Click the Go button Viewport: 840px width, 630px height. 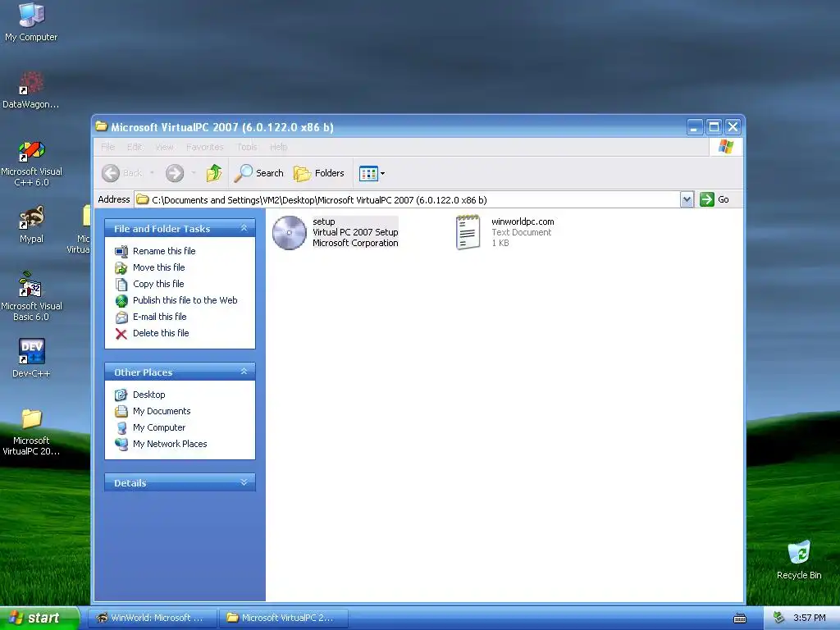pos(714,199)
